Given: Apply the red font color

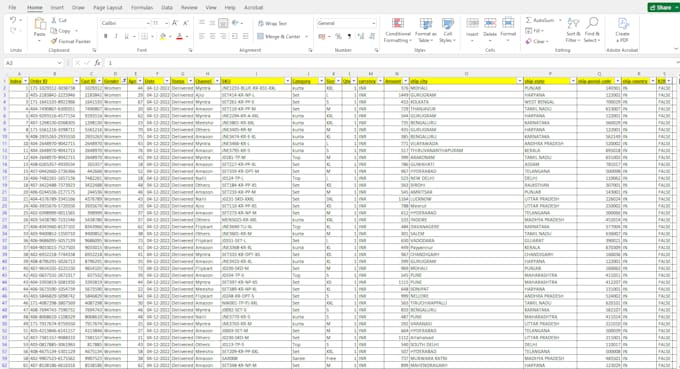Looking at the screenshot, I should click(x=180, y=36).
